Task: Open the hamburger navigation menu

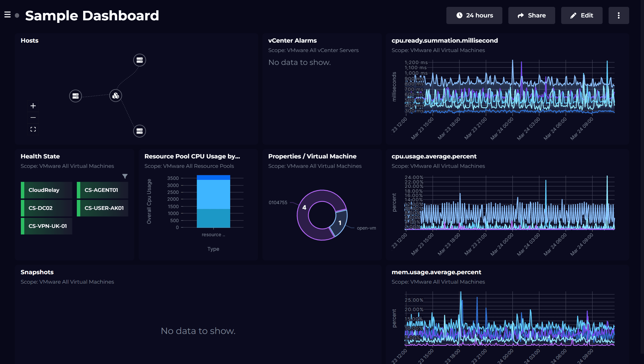Action: coord(7,15)
